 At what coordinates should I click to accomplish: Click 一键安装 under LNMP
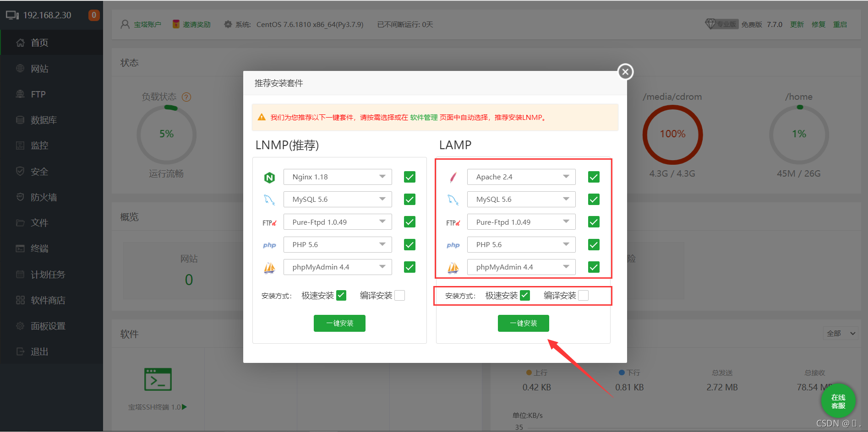(x=339, y=324)
